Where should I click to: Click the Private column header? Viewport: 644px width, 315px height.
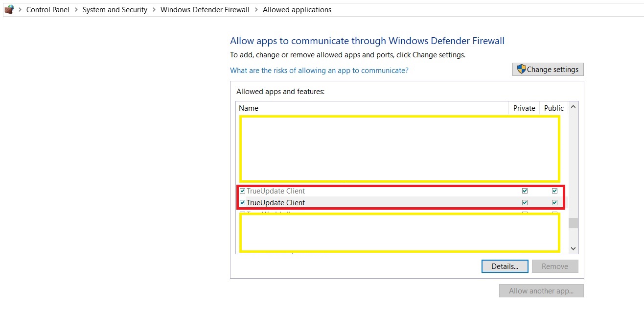point(524,108)
